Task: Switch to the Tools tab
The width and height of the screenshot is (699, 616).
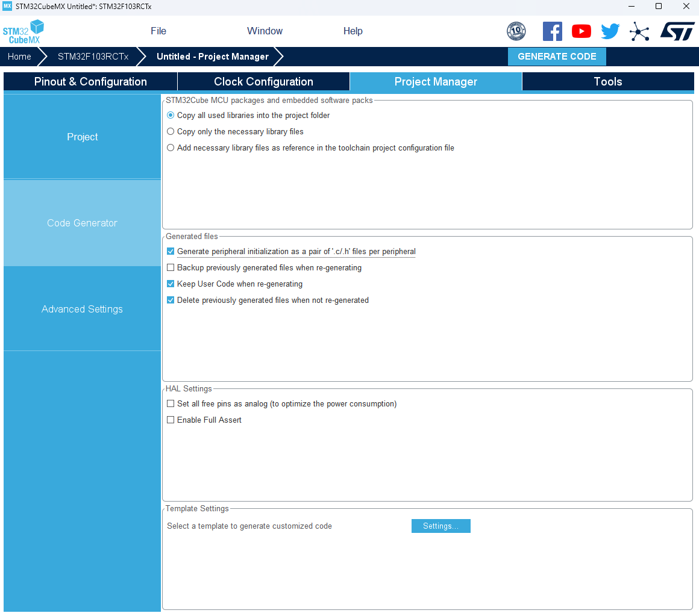Action: pos(608,81)
